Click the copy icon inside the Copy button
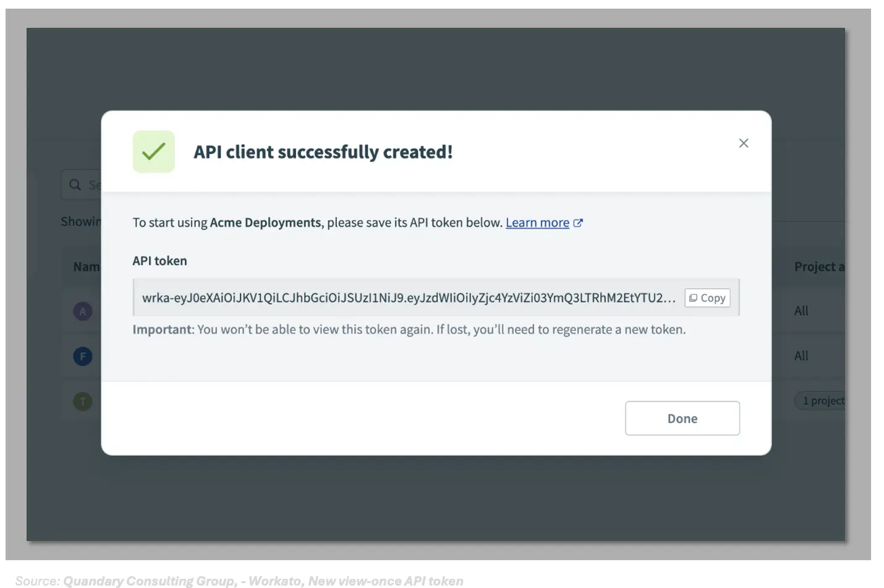 pos(695,297)
